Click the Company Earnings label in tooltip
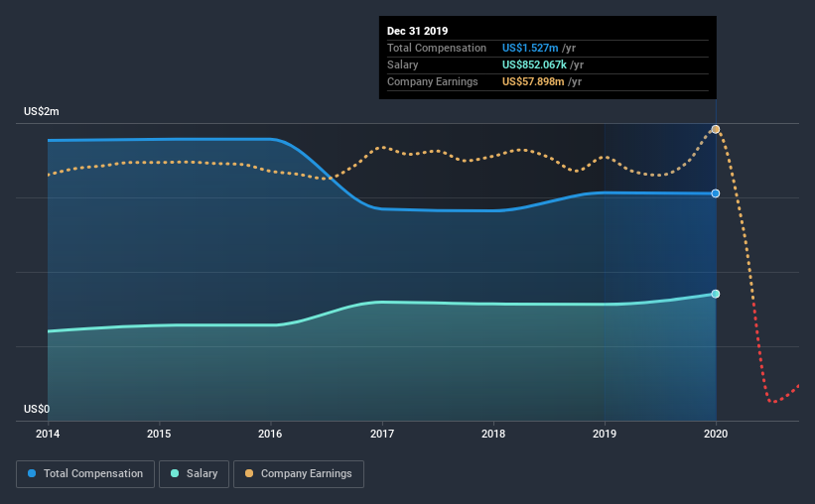This screenshot has width=815, height=504. (433, 81)
